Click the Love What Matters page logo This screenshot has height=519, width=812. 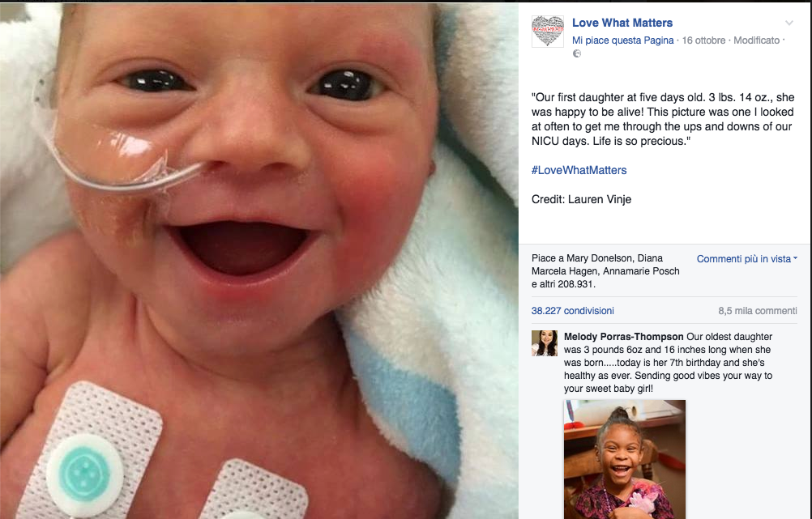[x=547, y=31]
